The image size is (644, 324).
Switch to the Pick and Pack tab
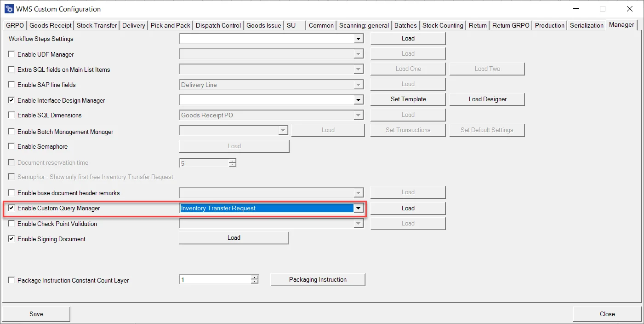pyautogui.click(x=170, y=25)
